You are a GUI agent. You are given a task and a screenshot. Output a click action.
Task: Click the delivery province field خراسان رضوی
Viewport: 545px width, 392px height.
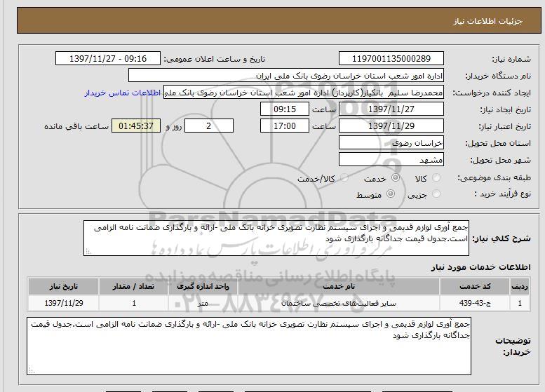click(391, 143)
